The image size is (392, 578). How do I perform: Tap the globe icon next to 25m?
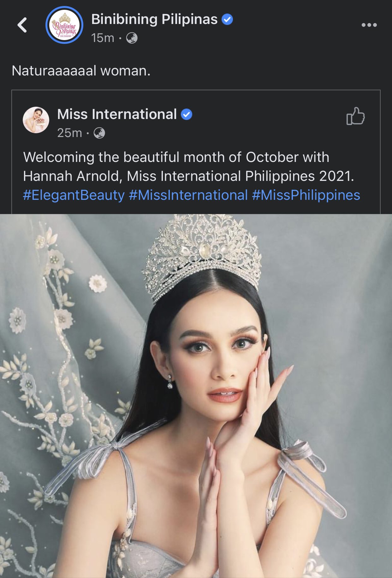(99, 133)
